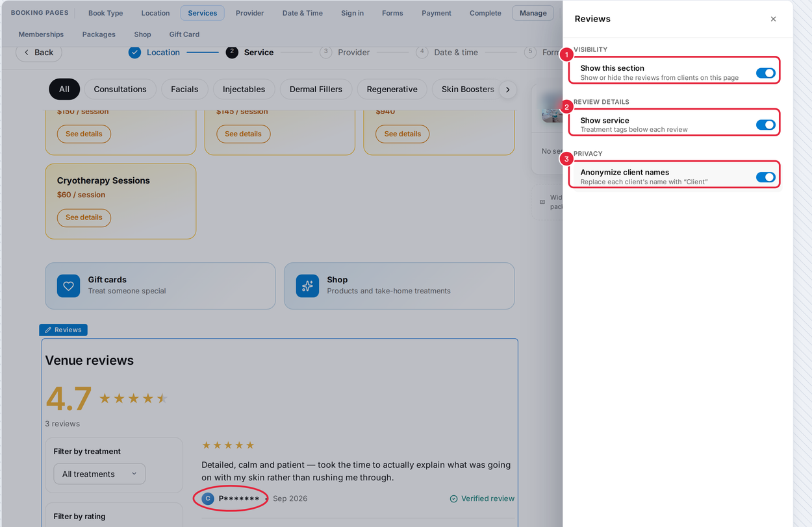The height and width of the screenshot is (527, 812).
Task: Click the five-star rating of first review
Action: pos(228,445)
